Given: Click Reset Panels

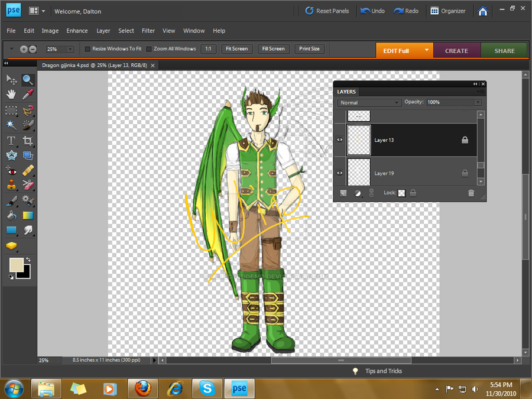Looking at the screenshot, I should [x=327, y=11].
